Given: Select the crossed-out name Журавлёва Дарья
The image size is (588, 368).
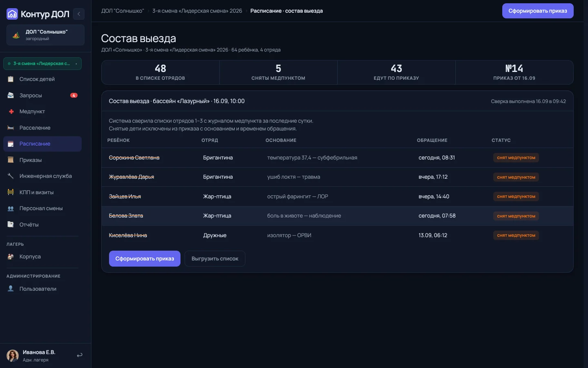Looking at the screenshot, I should tap(131, 177).
